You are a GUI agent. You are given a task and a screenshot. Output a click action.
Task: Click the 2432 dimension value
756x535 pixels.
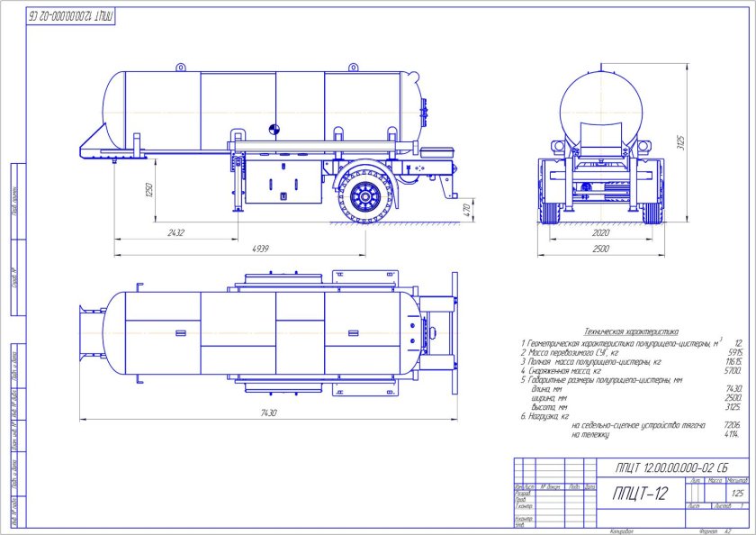tap(175, 232)
